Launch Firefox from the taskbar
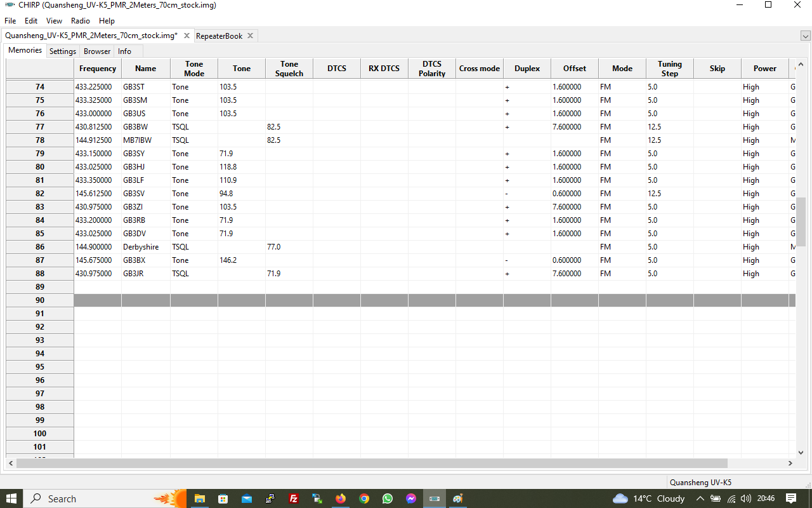Viewport: 812px width, 508px height. click(x=341, y=498)
